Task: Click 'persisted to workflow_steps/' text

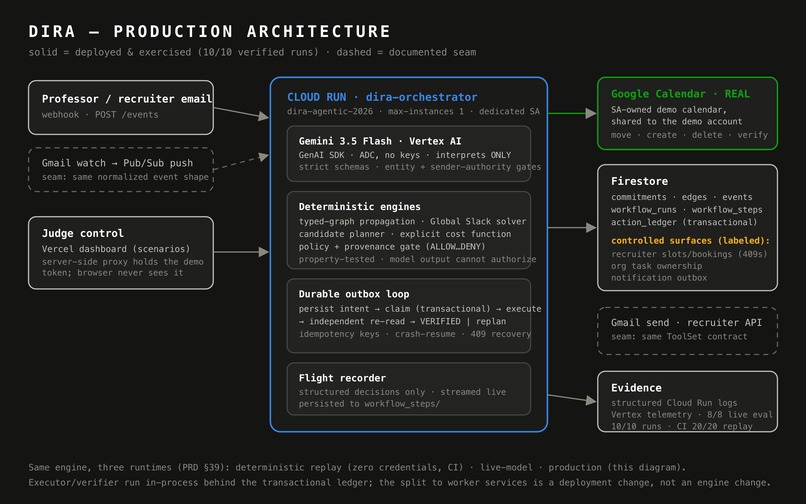Action: [x=370, y=404]
